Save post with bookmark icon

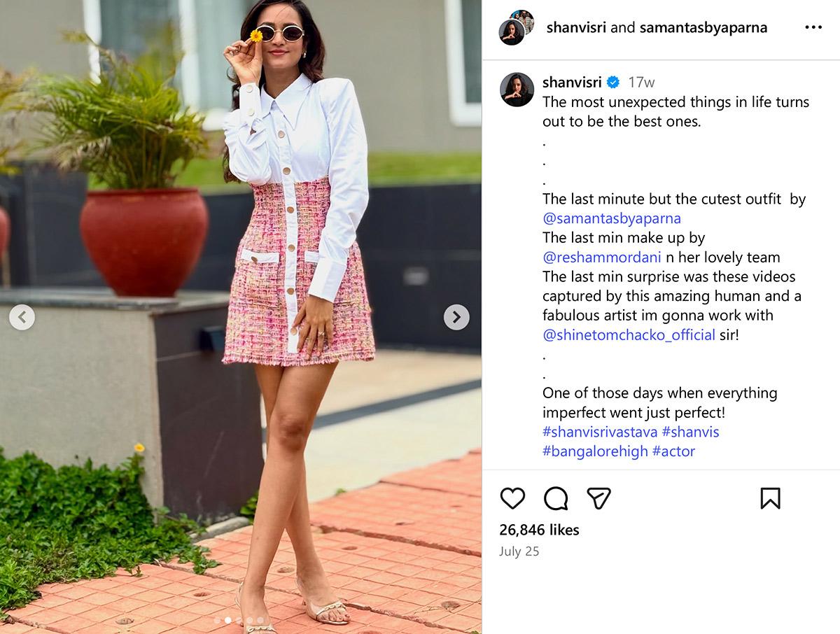tap(770, 498)
